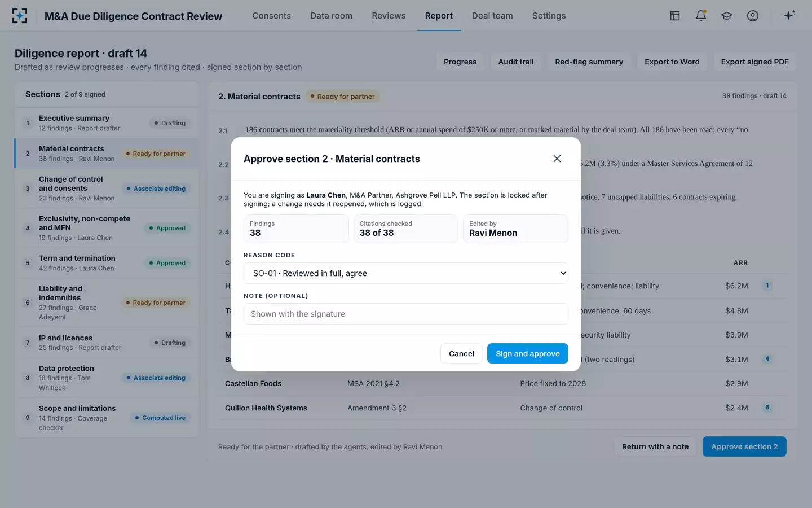The image size is (812, 508).
Task: Click the optional note input field
Action: click(406, 314)
